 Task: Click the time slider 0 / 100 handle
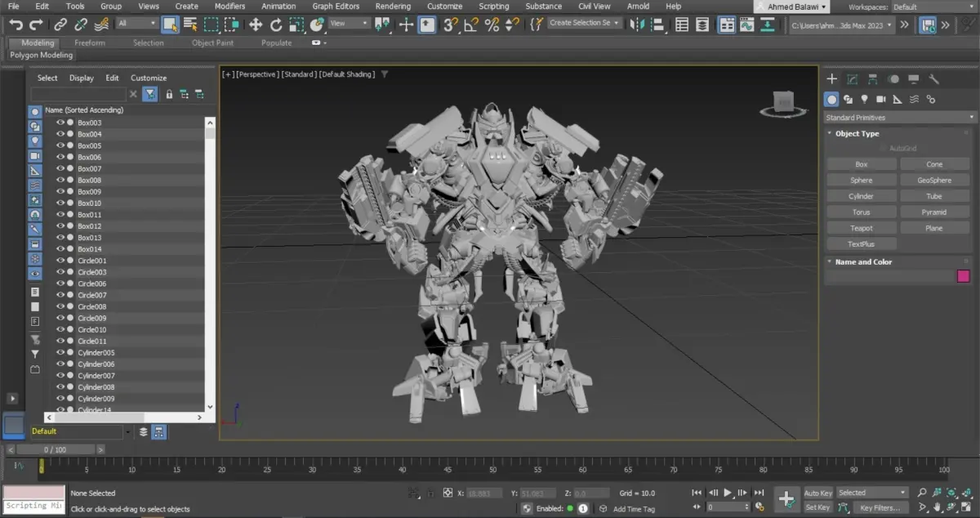click(55, 449)
